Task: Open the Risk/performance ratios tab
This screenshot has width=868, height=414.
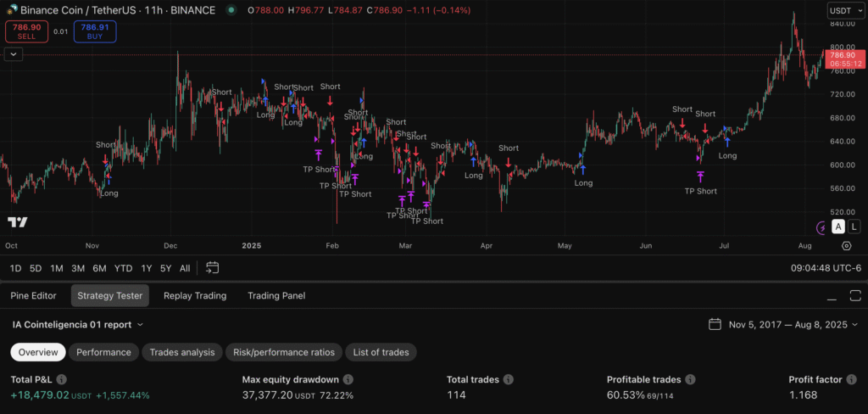Action: (284, 352)
